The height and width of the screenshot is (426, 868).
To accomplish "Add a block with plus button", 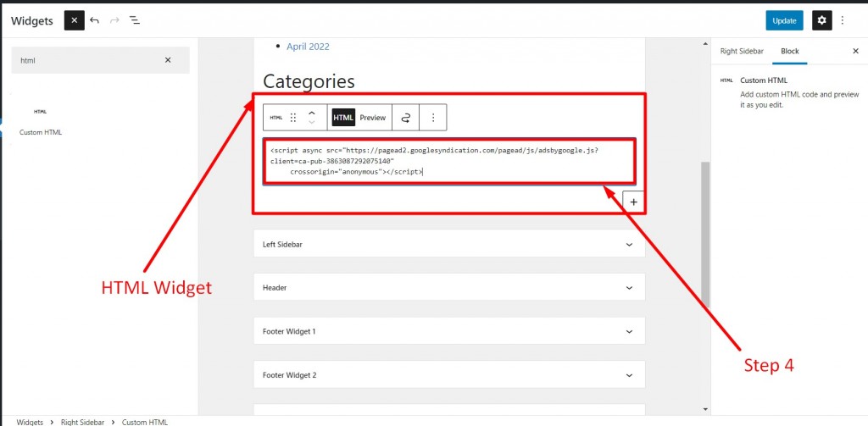I will pyautogui.click(x=634, y=202).
